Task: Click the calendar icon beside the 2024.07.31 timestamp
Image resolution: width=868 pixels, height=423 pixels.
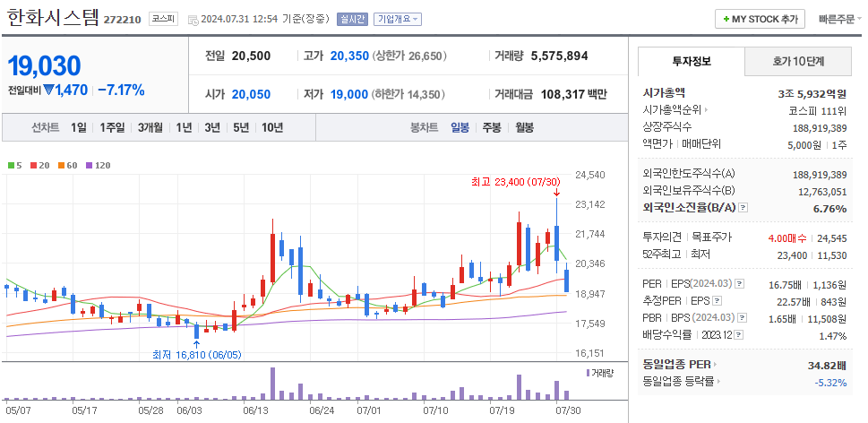Action: [193, 20]
